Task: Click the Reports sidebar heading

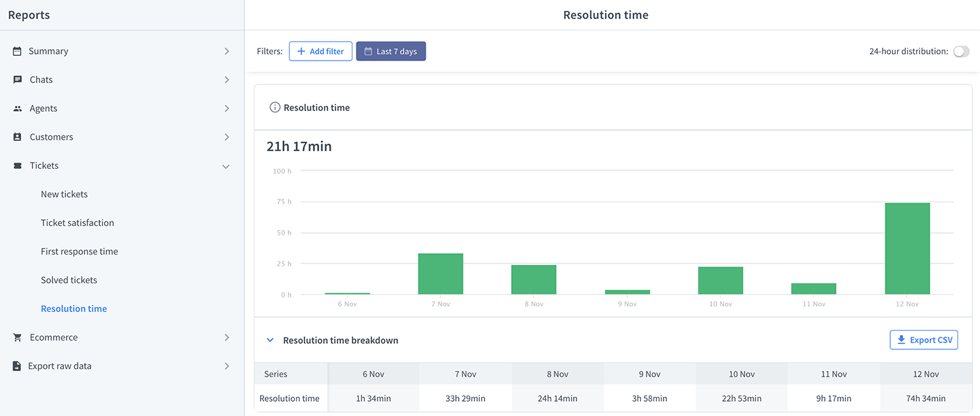Action: point(29,15)
